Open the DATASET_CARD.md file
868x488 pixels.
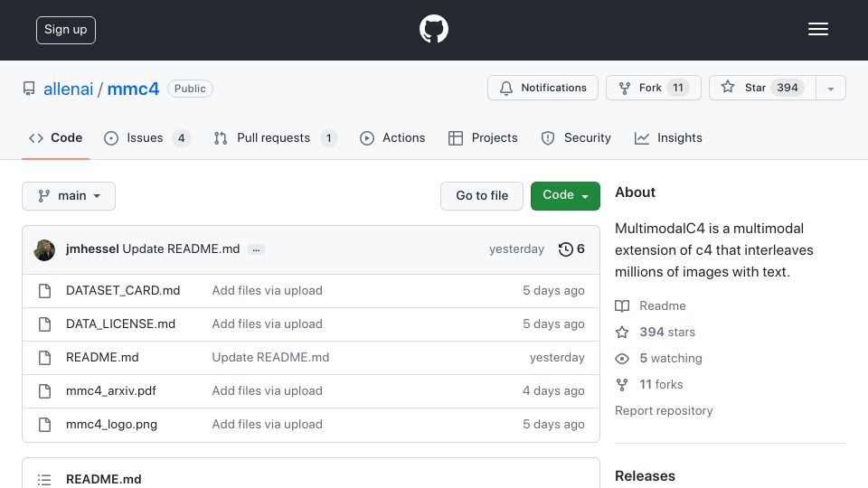click(123, 290)
